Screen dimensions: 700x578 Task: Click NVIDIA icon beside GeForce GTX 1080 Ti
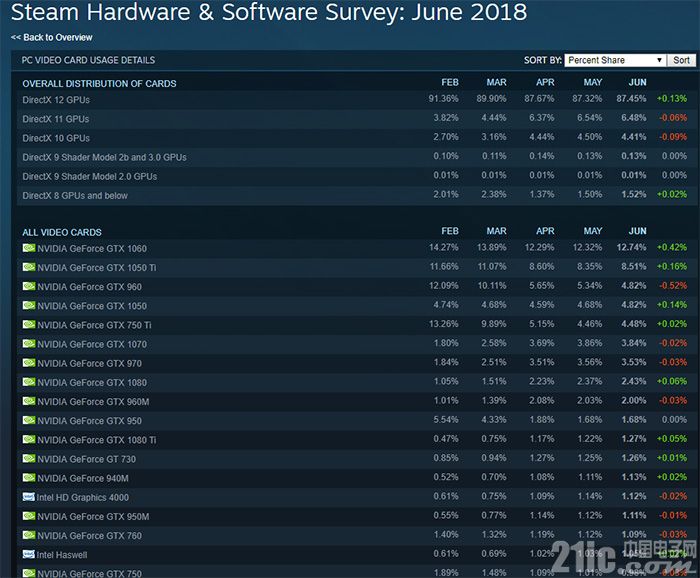click(29, 440)
